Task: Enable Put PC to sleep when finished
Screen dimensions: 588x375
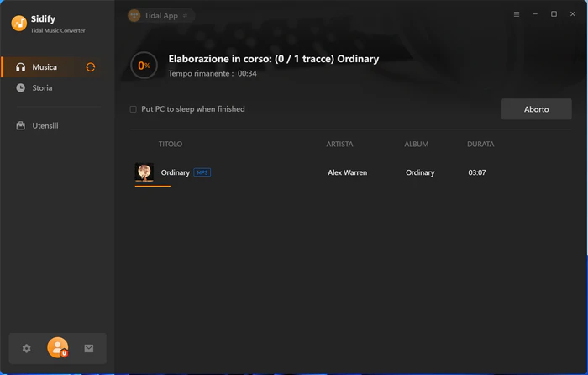Action: [x=133, y=109]
